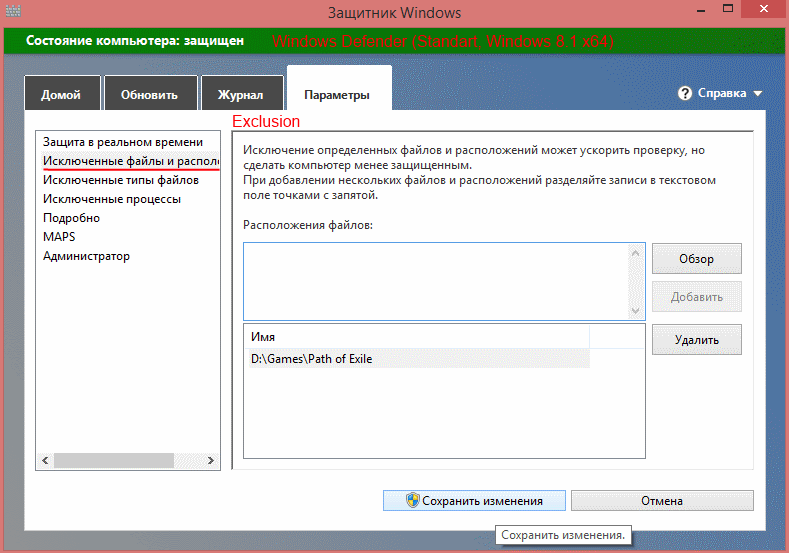This screenshot has height=553, width=789.
Task: Open Исключенные процессы settings
Action: 112,199
